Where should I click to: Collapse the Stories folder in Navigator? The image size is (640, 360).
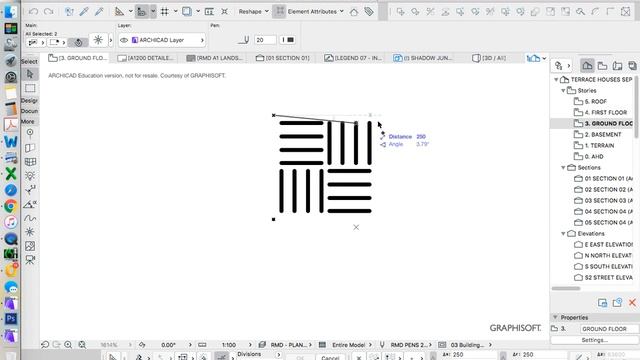(563, 91)
